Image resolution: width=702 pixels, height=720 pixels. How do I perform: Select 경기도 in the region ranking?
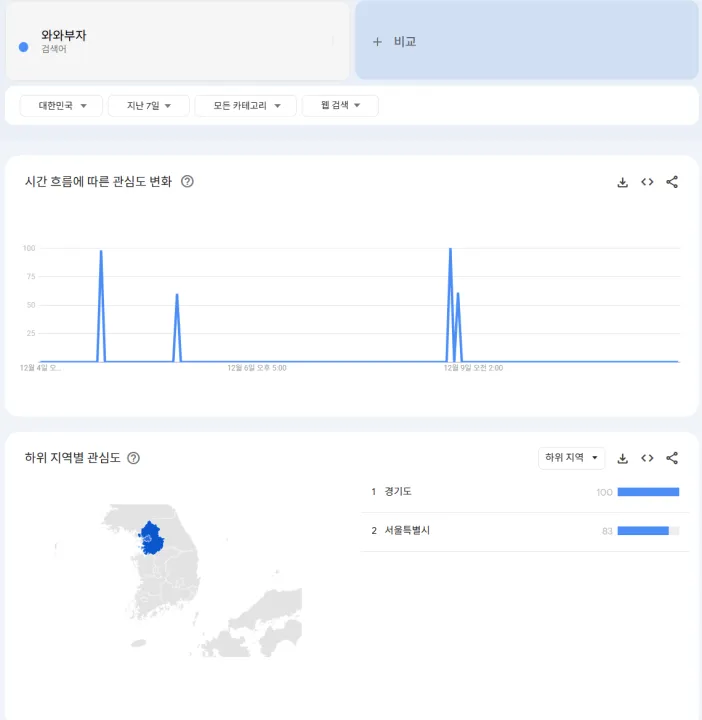pyautogui.click(x=398, y=492)
